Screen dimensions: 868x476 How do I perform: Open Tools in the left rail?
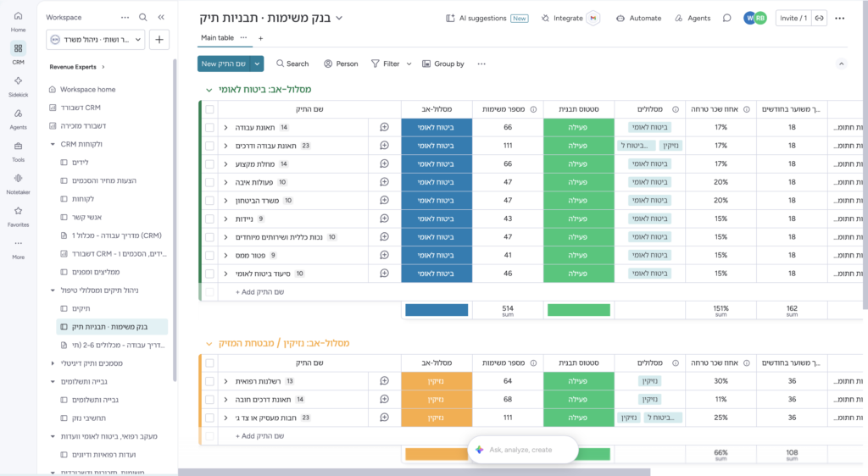point(19,152)
